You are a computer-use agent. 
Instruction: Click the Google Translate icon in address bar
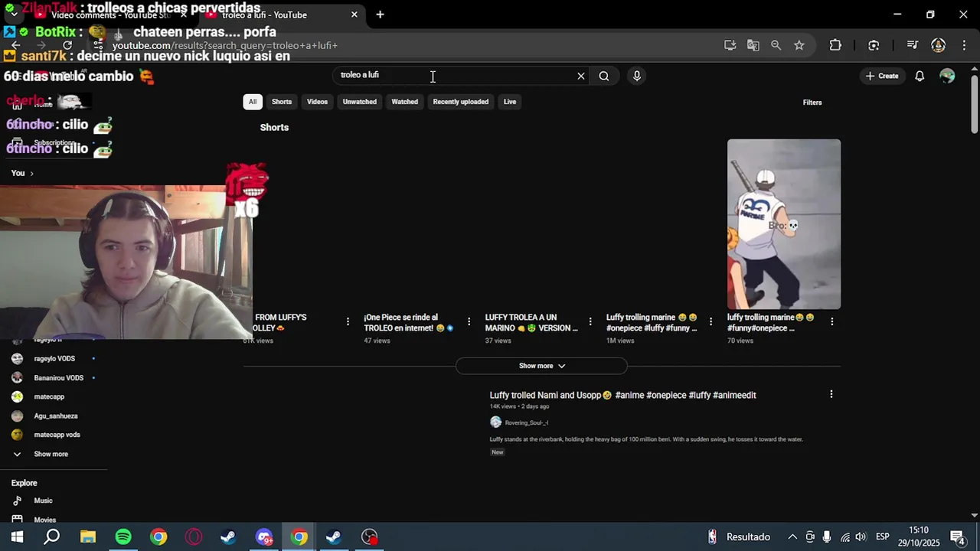pos(753,45)
